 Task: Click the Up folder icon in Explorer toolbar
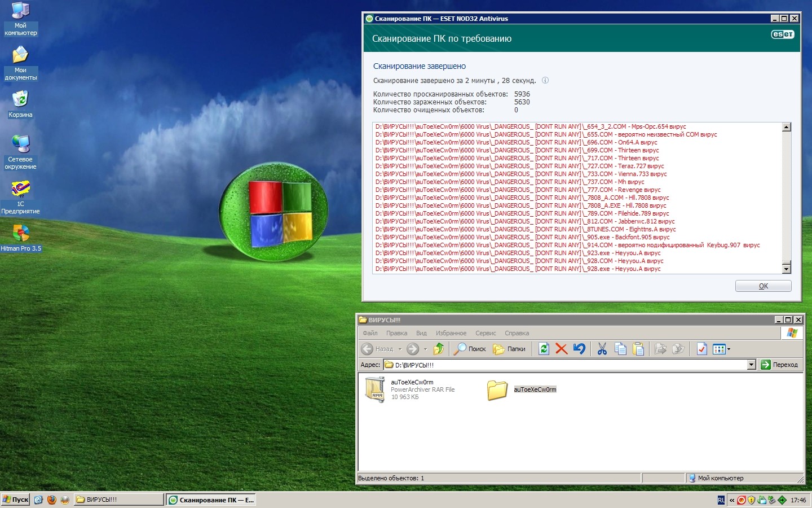coord(439,349)
